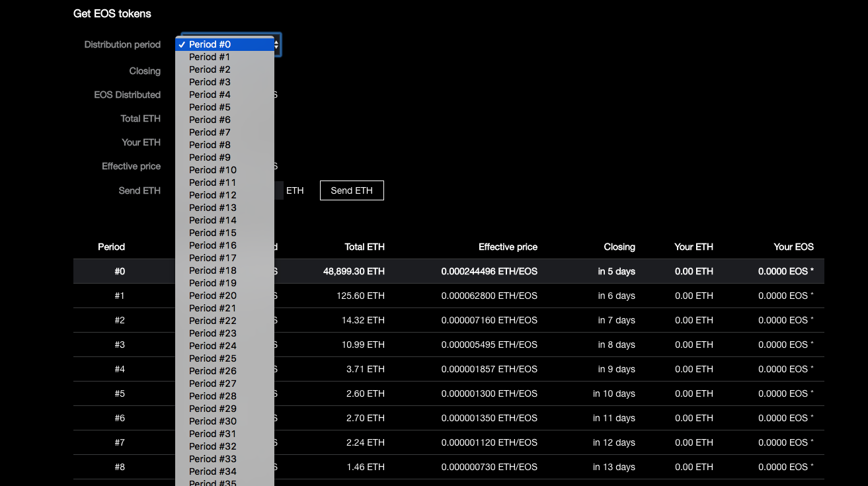Pick Period #30 option
Screen dimensions: 868x486
pos(225,421)
